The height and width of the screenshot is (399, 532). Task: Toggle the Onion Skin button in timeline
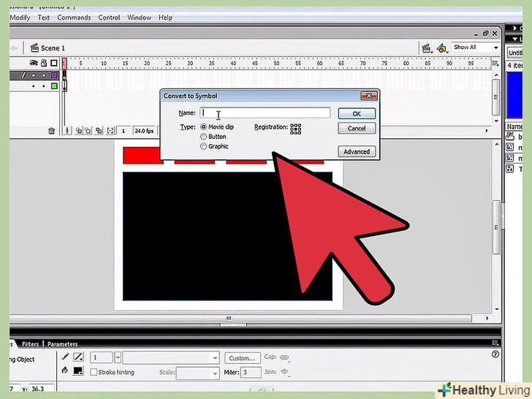(x=78, y=131)
